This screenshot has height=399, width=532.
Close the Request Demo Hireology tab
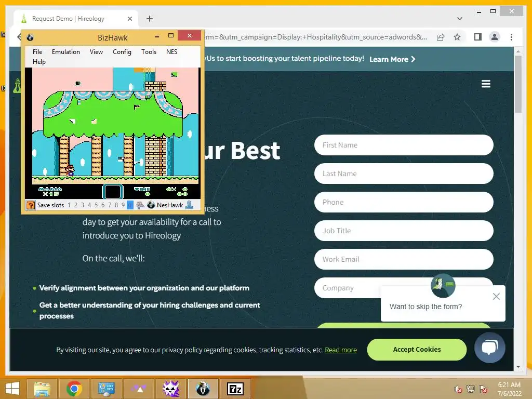tap(129, 19)
